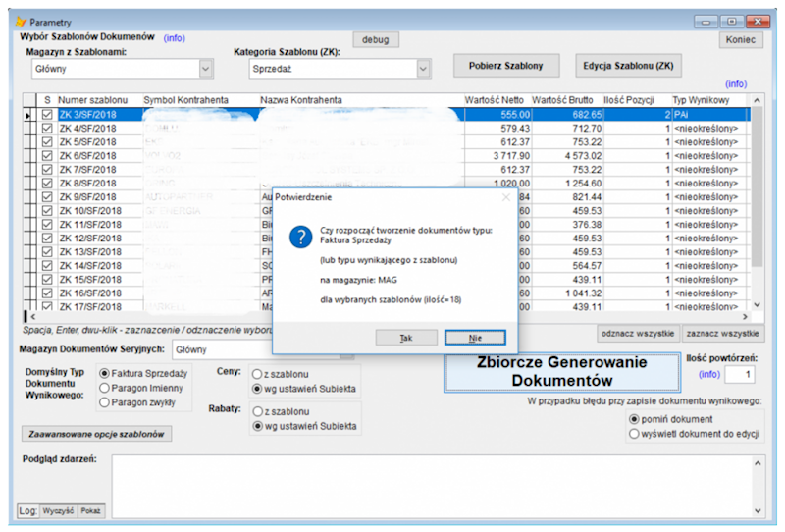Viewport: 785px width, 532px height.
Task: Confirm with the Tak button
Action: [x=406, y=338]
